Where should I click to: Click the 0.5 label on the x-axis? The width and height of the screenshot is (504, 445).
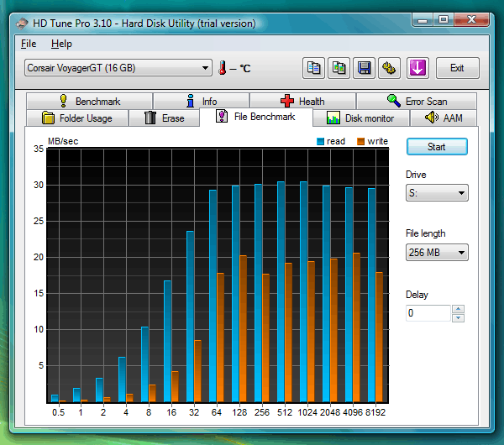coord(58,412)
